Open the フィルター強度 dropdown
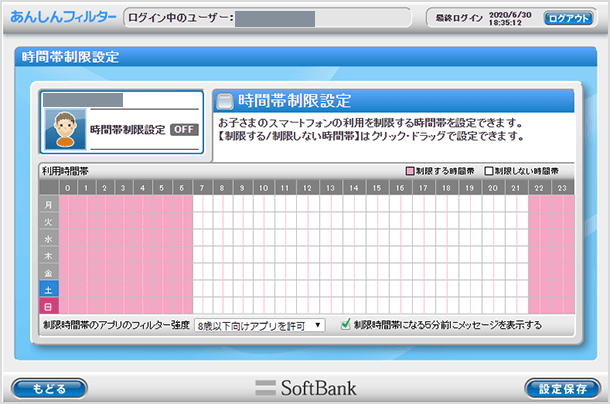610x404 pixels. [x=259, y=325]
